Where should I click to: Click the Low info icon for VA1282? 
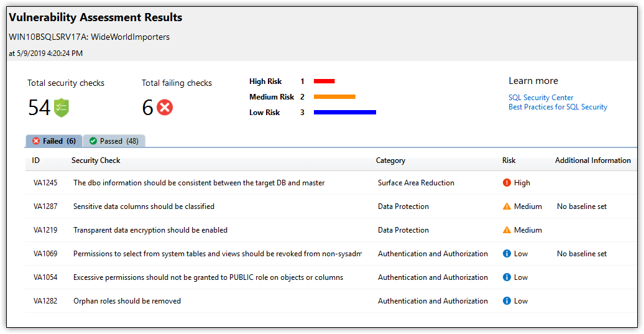click(507, 300)
